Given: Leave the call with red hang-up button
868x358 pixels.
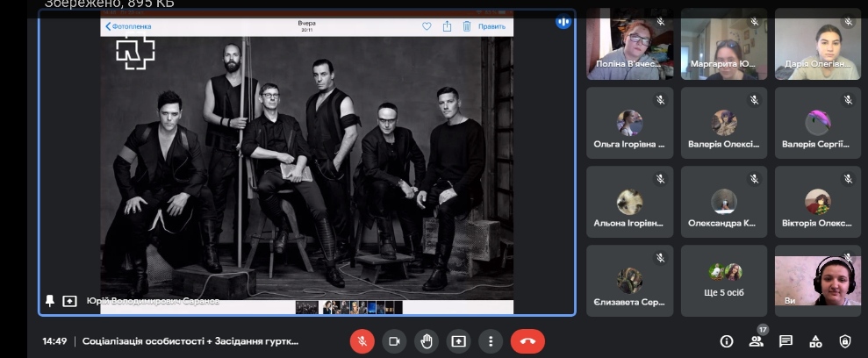Looking at the screenshot, I should (x=527, y=341).
